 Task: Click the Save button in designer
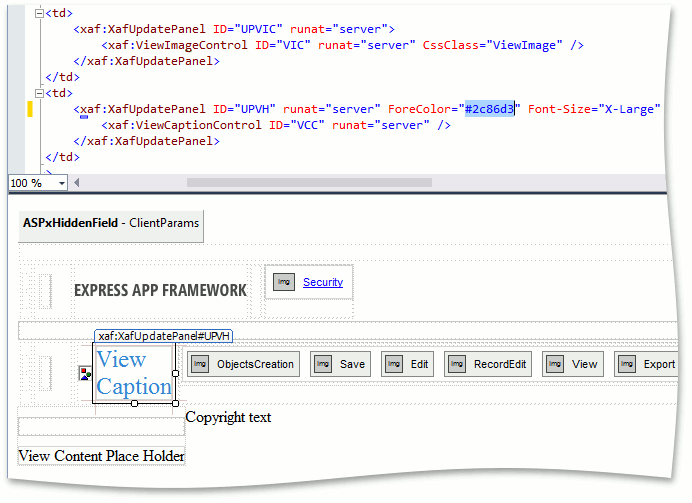(x=340, y=364)
